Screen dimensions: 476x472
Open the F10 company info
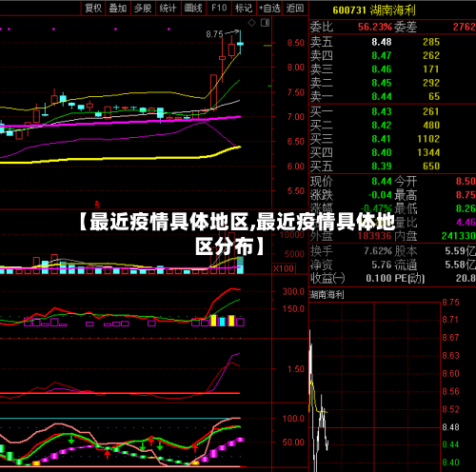[x=219, y=9]
